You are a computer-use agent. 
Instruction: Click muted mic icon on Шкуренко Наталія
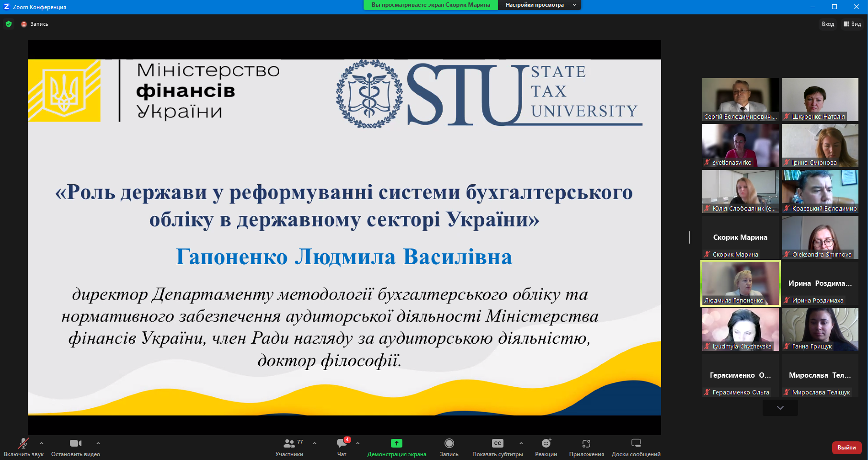click(787, 116)
